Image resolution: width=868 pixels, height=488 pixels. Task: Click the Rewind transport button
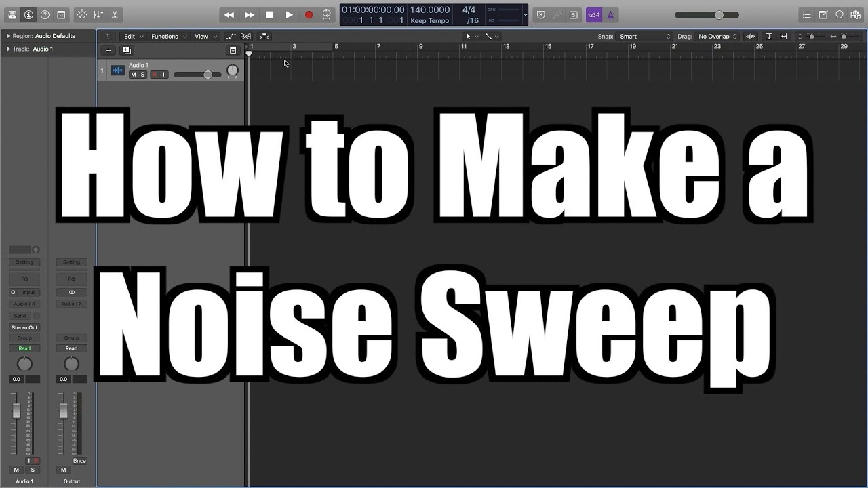(x=229, y=14)
